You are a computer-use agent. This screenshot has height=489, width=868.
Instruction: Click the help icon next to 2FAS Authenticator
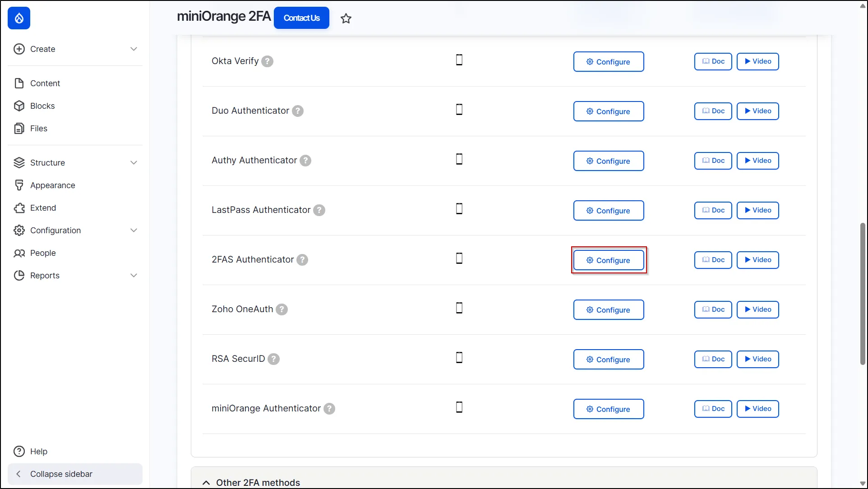[302, 260]
